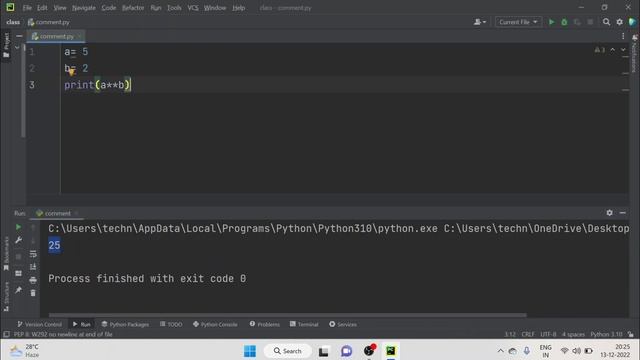Open Search Everywhere magnifier icon

(607, 22)
